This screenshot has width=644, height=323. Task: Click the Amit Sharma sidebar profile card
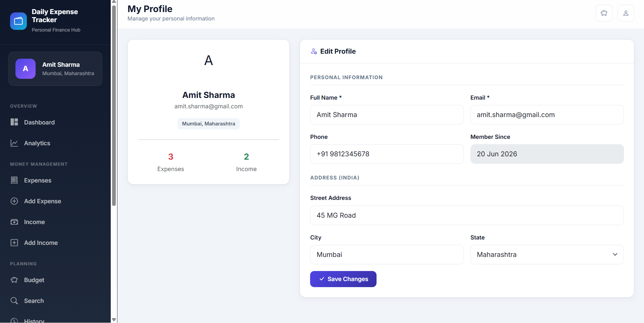(55, 69)
